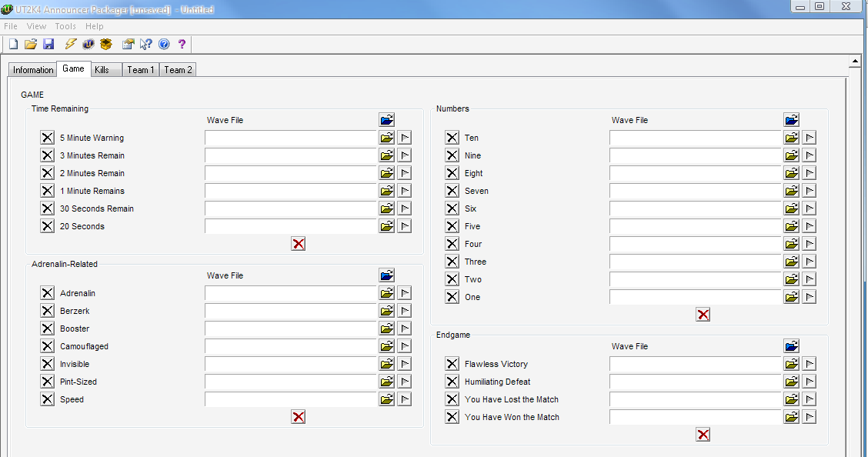Click the blue circle help icon
This screenshot has width=868, height=457.
pos(163,45)
